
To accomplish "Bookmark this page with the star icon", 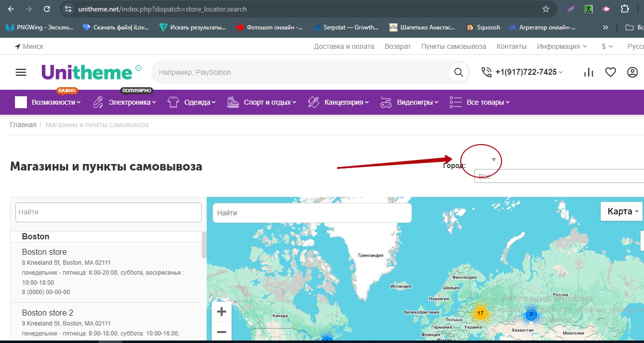I will (546, 9).
